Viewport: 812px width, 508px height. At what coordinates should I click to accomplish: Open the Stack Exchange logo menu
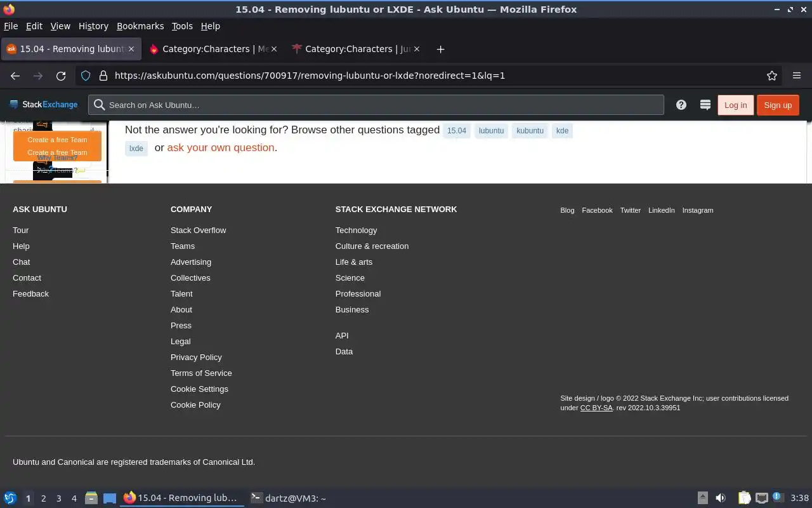tap(44, 105)
